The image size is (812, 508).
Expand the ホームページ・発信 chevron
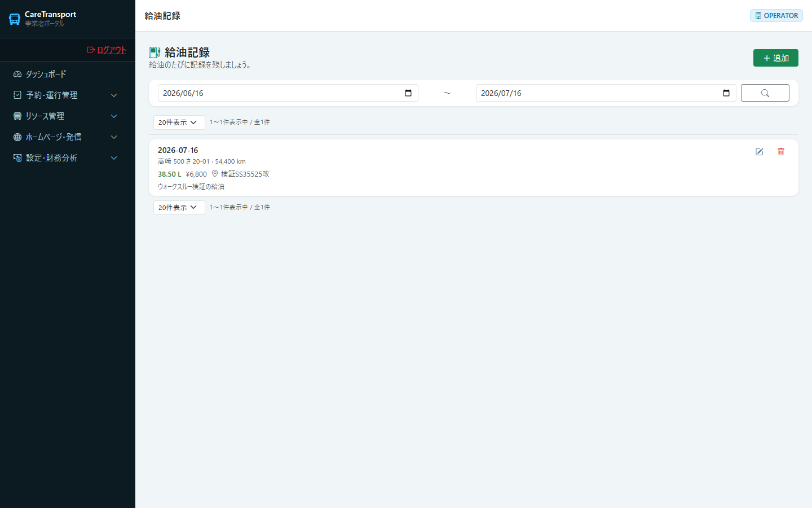114,137
